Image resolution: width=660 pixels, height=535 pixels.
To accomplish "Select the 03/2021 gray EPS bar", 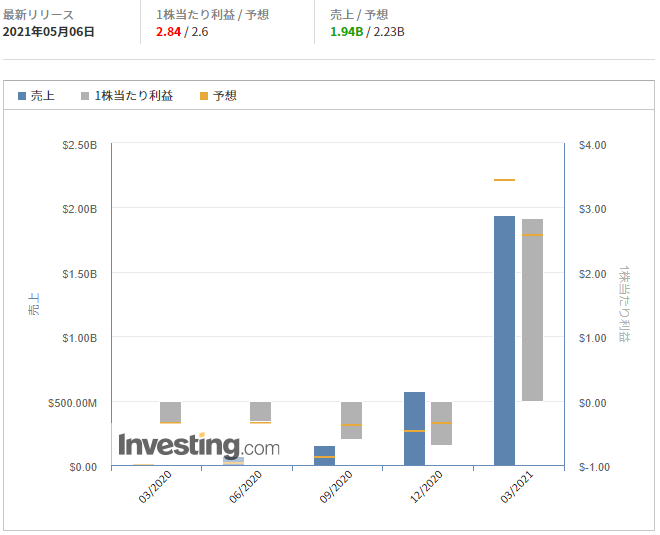I will coord(532,310).
